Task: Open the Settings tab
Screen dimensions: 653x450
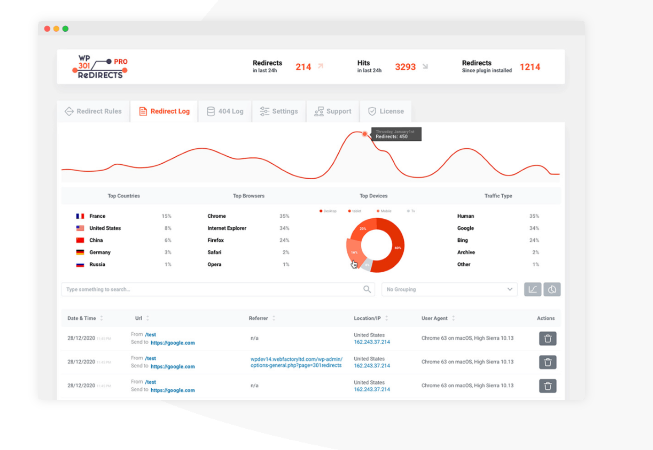Action: tap(279, 111)
